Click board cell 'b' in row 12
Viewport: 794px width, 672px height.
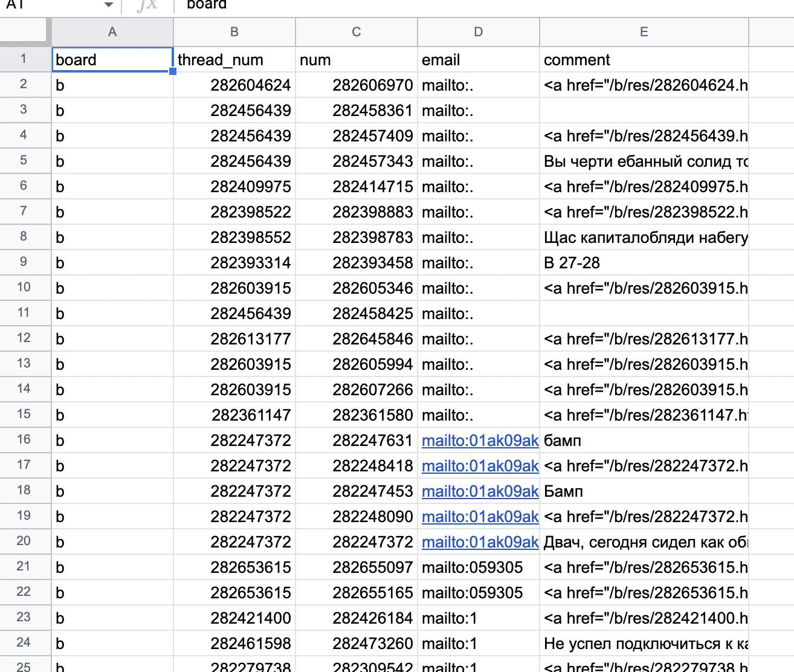tap(112, 339)
